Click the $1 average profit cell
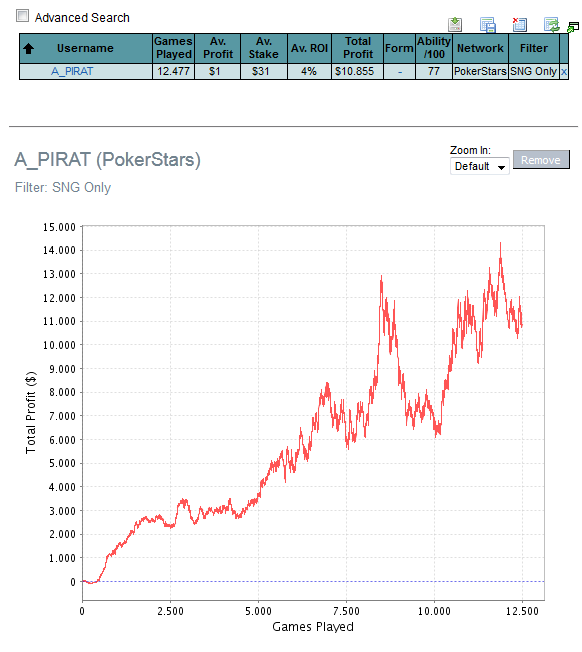582x652 pixels. (218, 72)
